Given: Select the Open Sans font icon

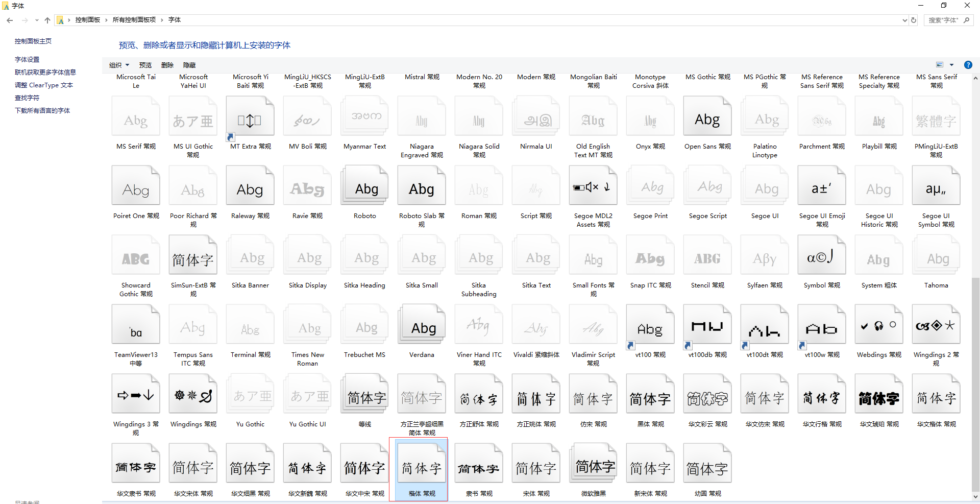Looking at the screenshot, I should pos(707,116).
